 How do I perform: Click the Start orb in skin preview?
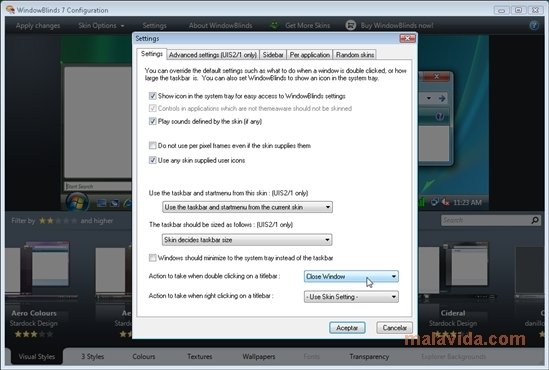77,202
